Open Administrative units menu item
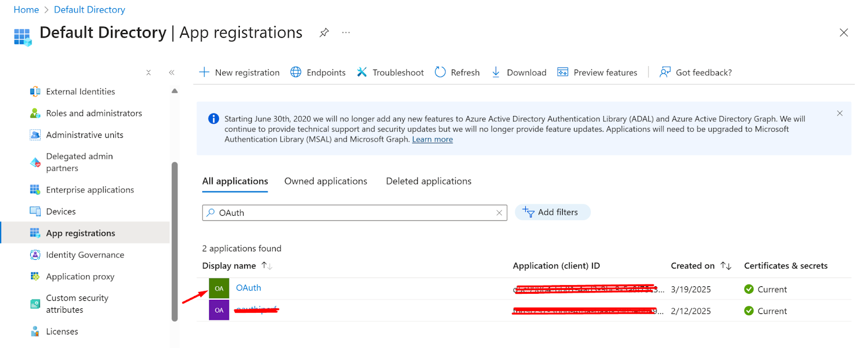868x348 pixels. 86,135
